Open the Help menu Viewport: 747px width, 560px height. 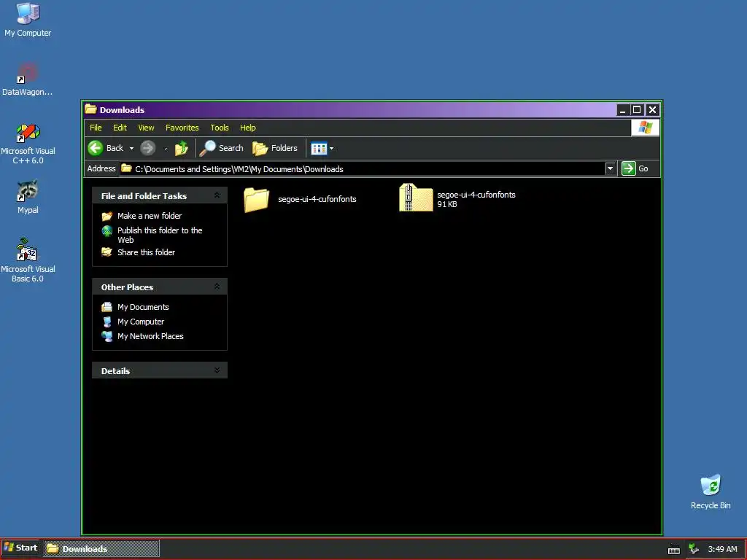pyautogui.click(x=248, y=128)
